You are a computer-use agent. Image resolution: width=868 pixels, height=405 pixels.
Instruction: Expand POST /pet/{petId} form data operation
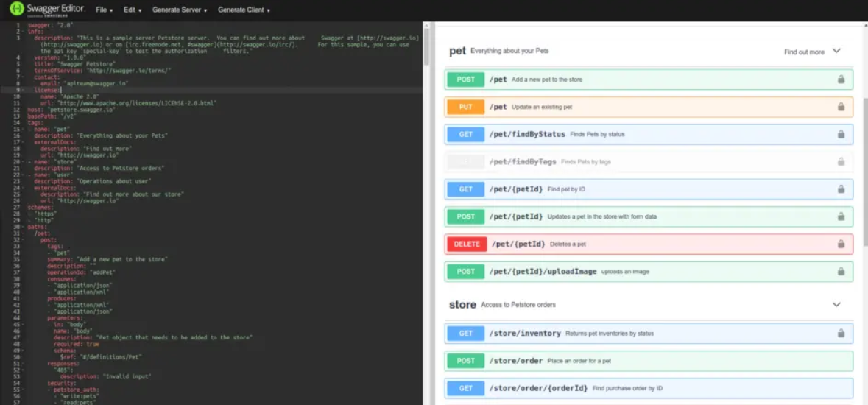(x=649, y=216)
